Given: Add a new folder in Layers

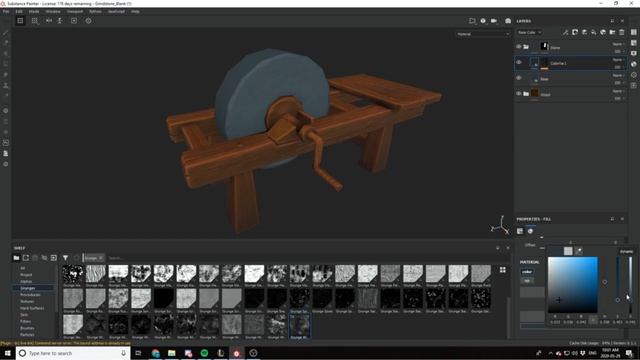Looking at the screenshot, I should (x=612, y=32).
